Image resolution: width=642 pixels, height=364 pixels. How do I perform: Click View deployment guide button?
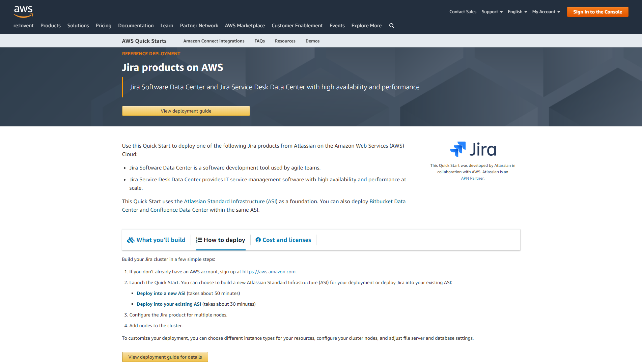(x=186, y=111)
